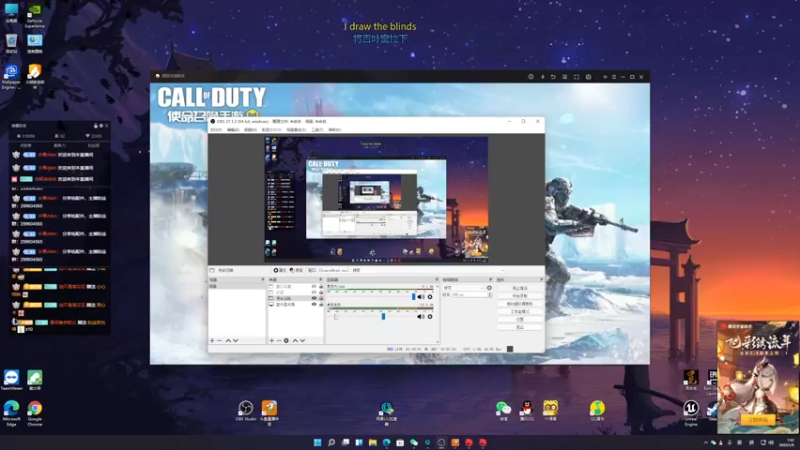This screenshot has width=800, height=450.
Task: Pop out the scenes dock panel
Action: coord(263,280)
